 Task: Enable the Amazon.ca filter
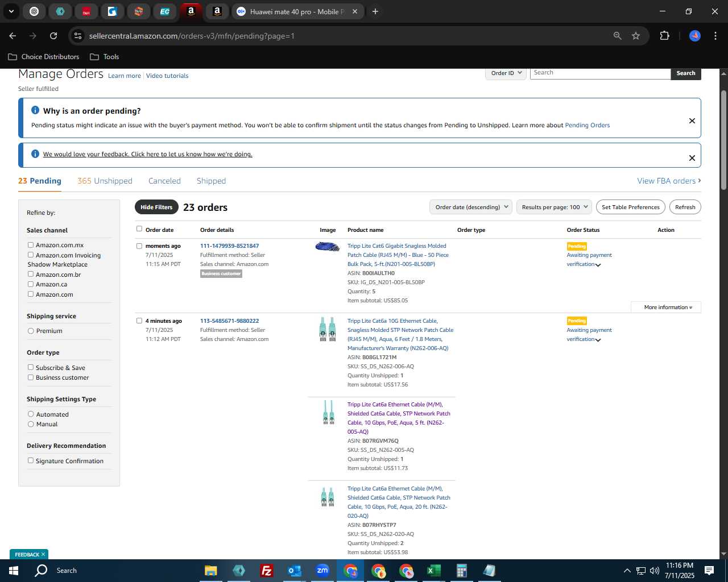coord(31,284)
